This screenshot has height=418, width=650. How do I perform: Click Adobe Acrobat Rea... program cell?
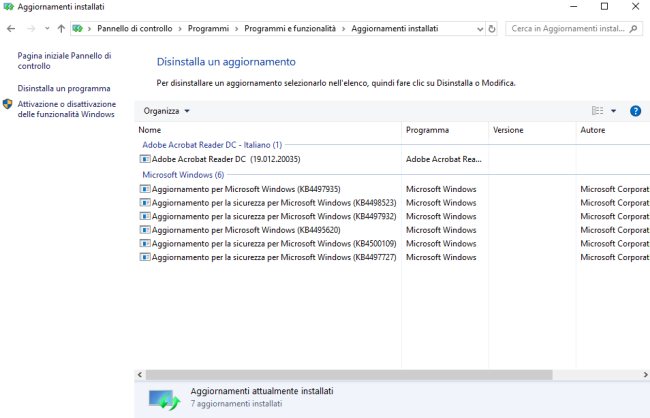pyautogui.click(x=444, y=159)
